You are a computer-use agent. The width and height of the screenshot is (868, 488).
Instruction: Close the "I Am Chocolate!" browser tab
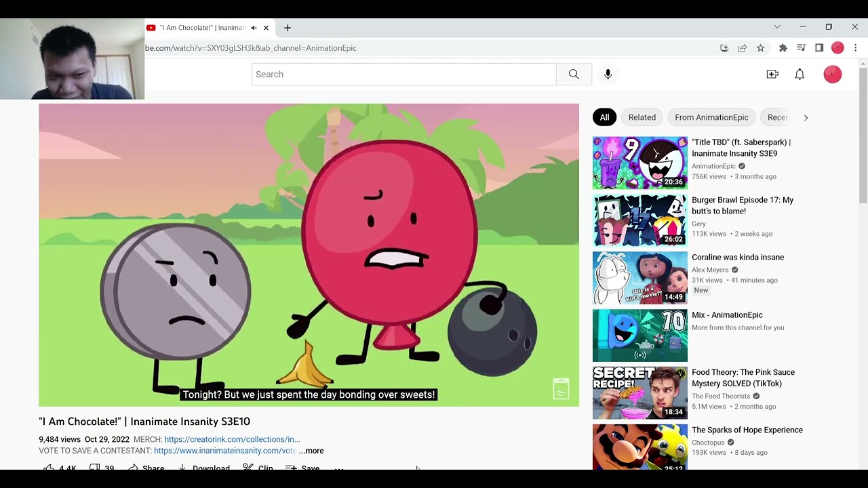[266, 28]
